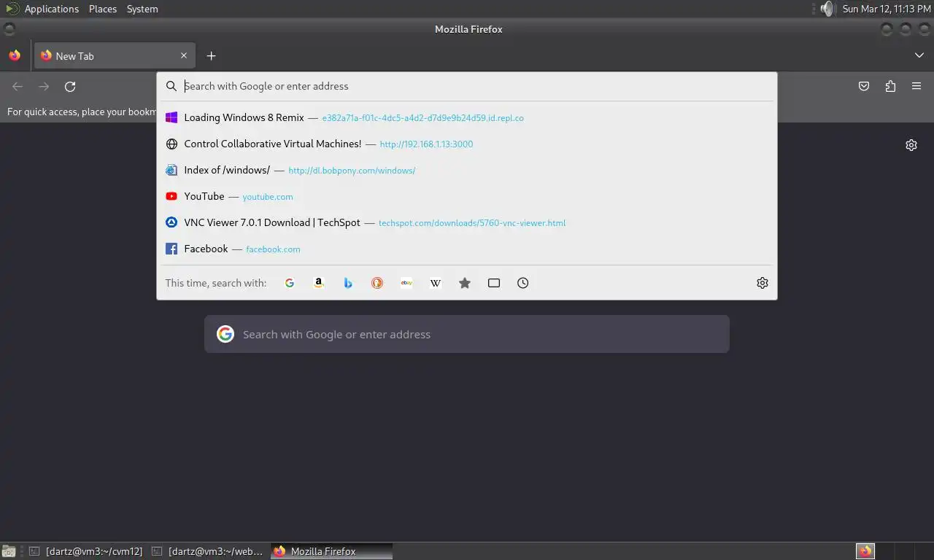Open Save to Pocket icon

point(864,86)
